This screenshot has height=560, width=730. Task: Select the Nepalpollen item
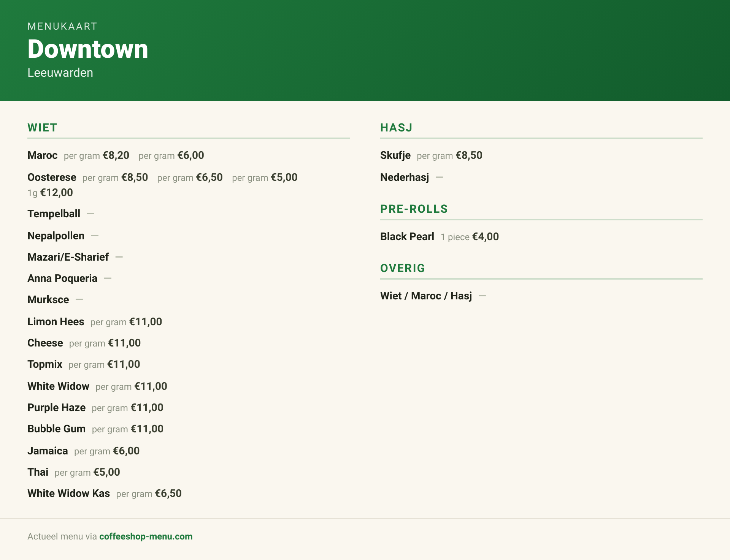coord(56,236)
